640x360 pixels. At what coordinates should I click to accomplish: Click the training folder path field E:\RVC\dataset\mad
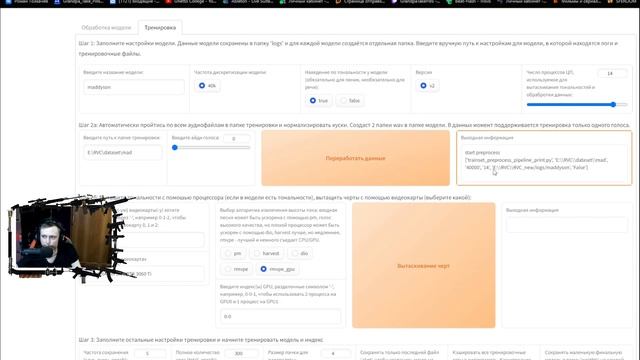tap(122, 152)
